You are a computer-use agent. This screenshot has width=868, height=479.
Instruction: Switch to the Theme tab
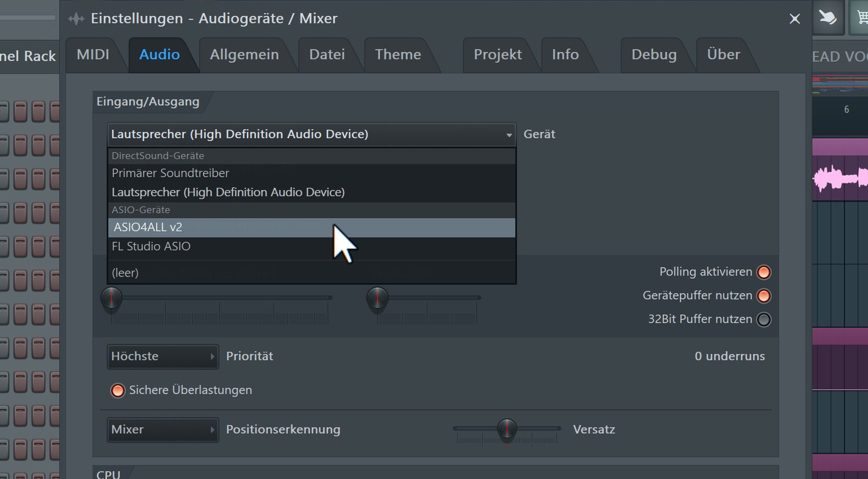398,55
